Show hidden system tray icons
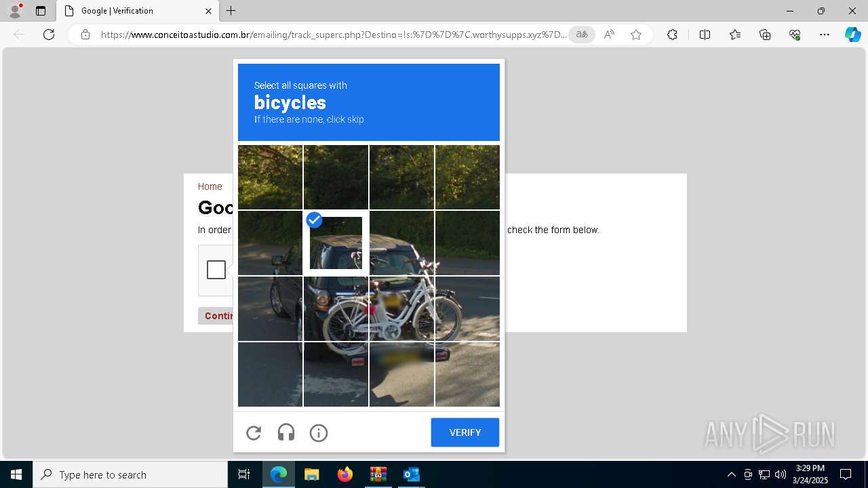Viewport: 868px width, 488px height. coord(731,474)
